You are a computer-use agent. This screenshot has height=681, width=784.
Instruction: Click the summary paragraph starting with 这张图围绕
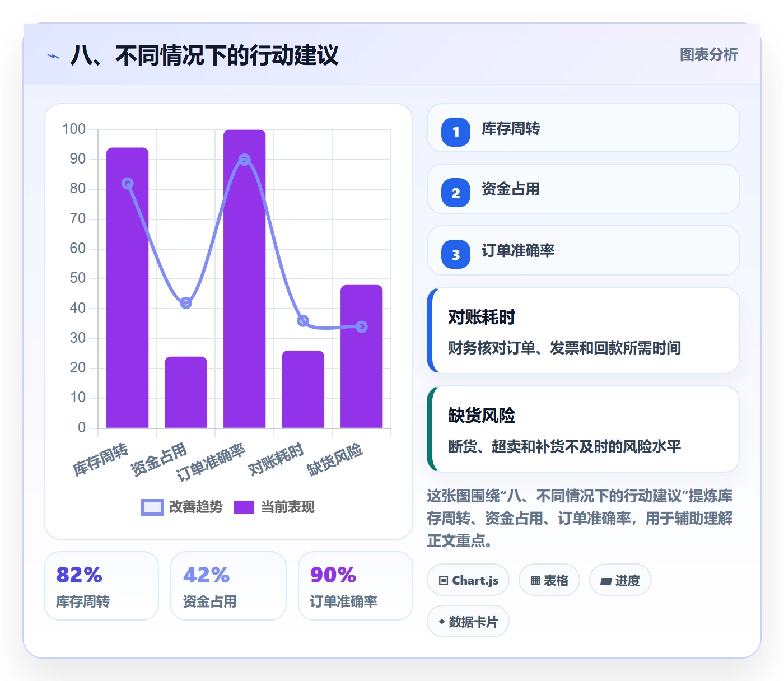[x=580, y=518]
